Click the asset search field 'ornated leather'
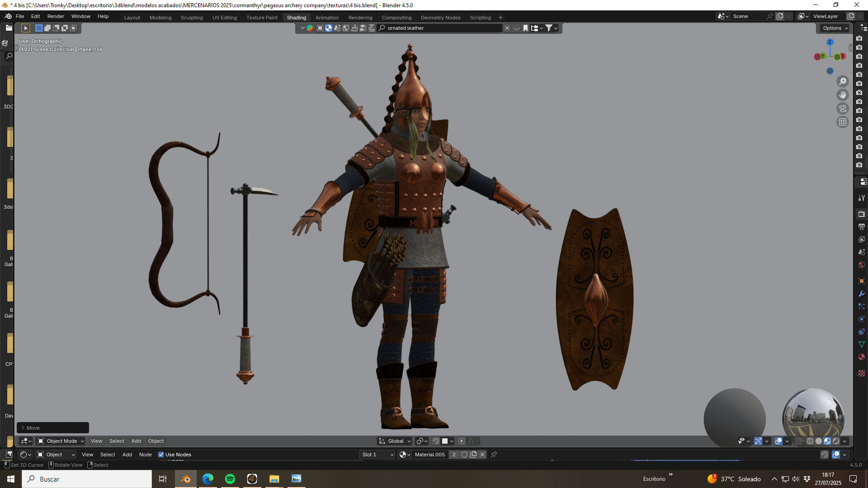 pos(443,28)
